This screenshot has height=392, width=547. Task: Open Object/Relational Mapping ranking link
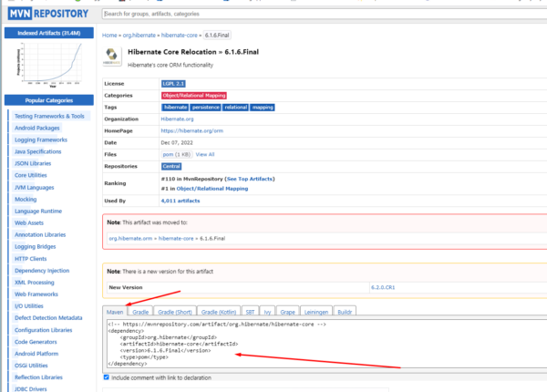click(212, 189)
